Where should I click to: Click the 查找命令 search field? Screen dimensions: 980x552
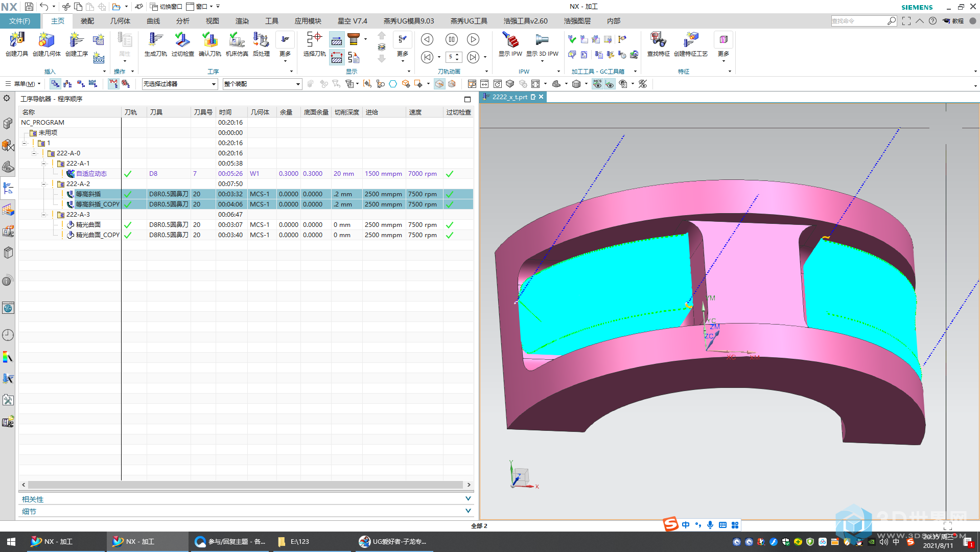[x=858, y=21]
